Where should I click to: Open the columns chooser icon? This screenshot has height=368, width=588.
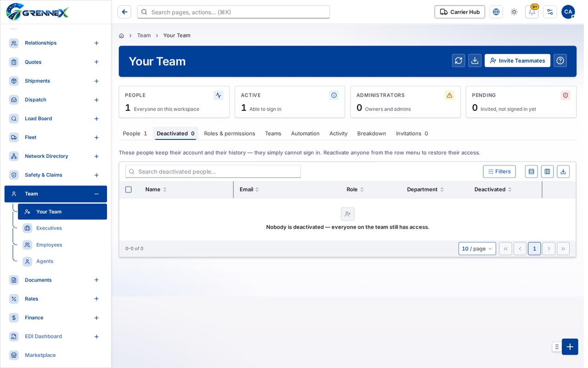tap(547, 172)
